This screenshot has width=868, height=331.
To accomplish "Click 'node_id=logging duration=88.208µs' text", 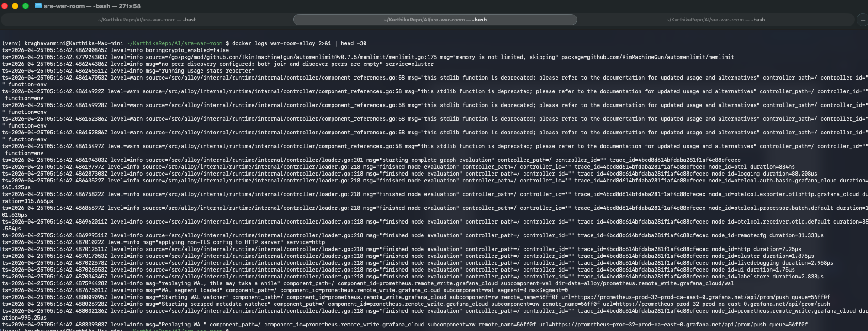I will (764, 174).
